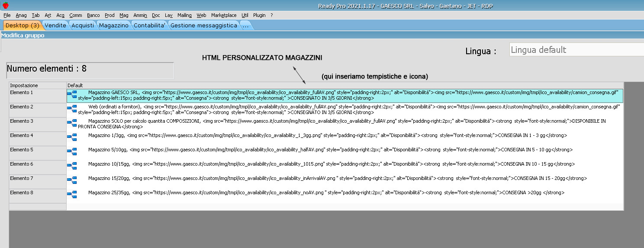Click the tree icon in Elemento 1 row
This screenshot has width=644, height=248.
72,94
